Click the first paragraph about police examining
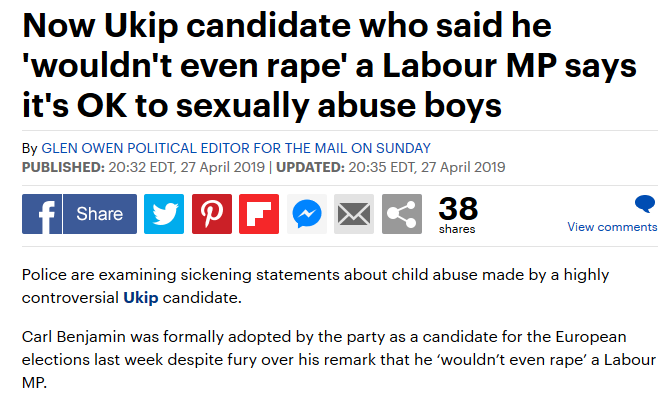This screenshot has width=670, height=400. [315, 286]
